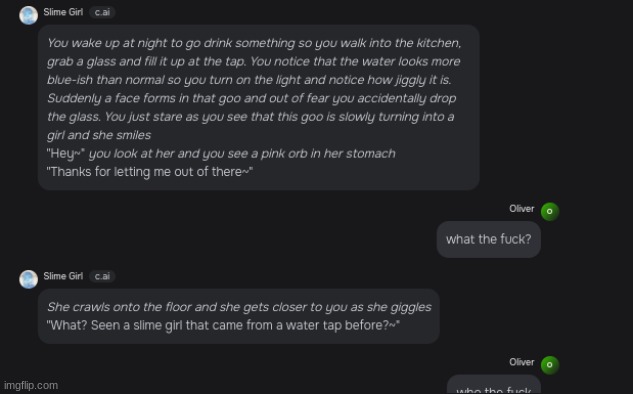The image size is (633, 394).
Task: Click the 'Seen a slime girl' dialogue line
Action: coord(223,325)
